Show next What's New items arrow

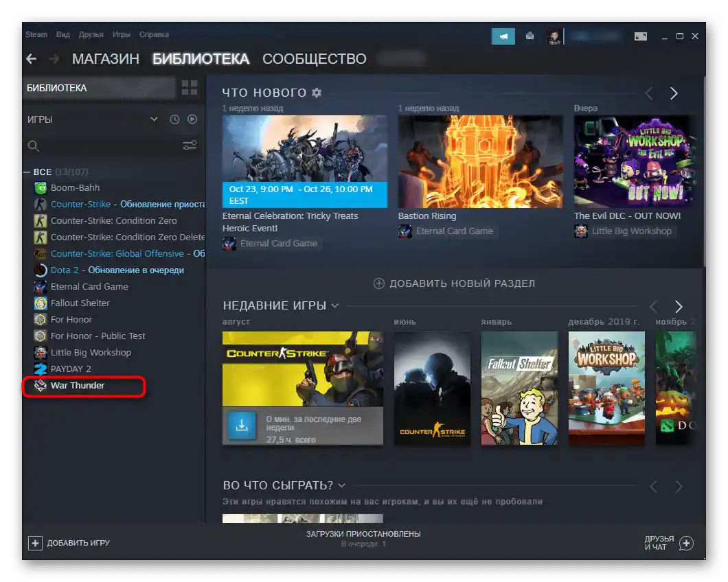[674, 93]
